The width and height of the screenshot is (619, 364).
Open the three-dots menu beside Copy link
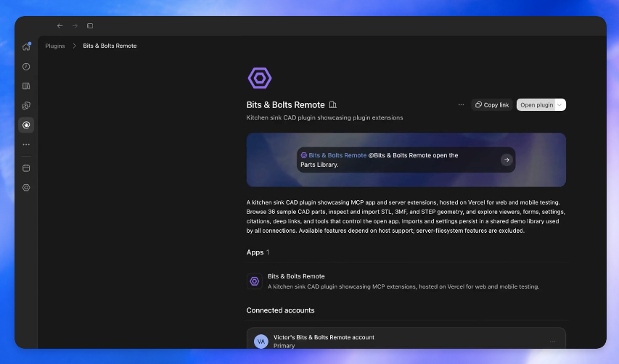(x=461, y=105)
